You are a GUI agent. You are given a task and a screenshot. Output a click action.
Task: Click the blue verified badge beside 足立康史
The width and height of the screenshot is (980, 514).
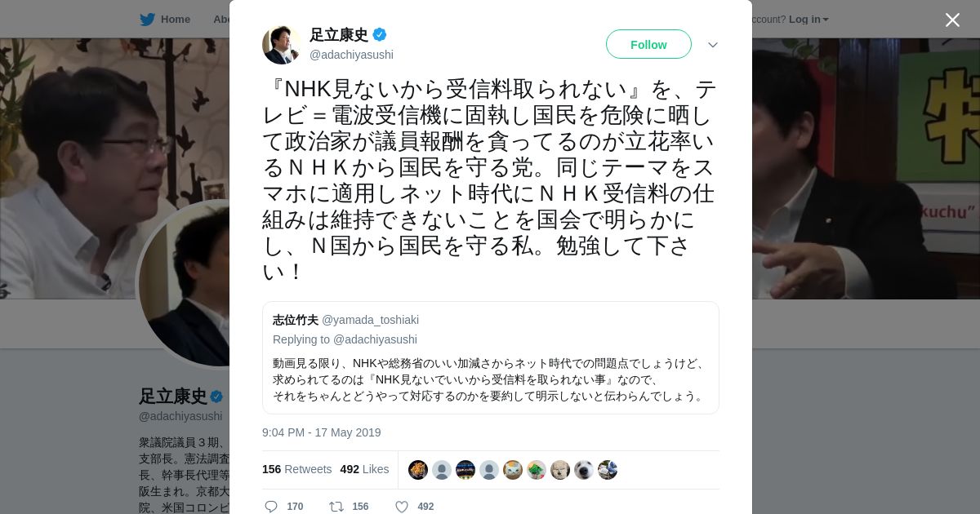(380, 34)
